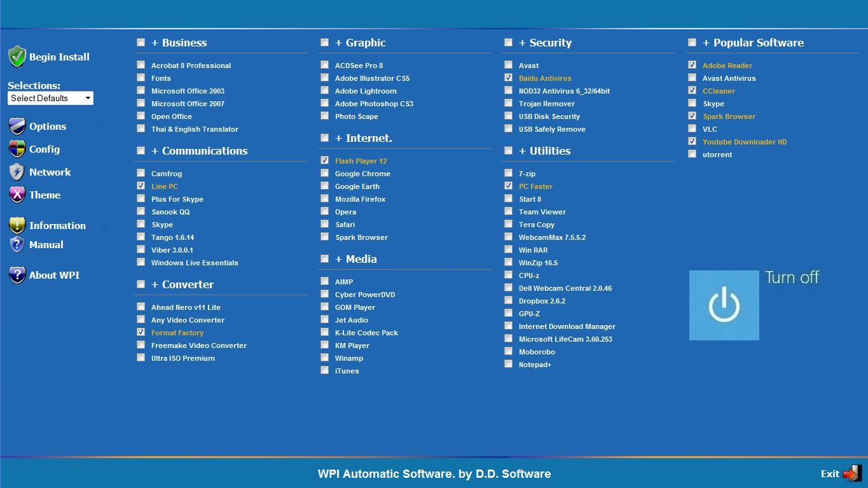Expand the + Converter category header
The height and width of the screenshot is (488, 868).
(183, 284)
